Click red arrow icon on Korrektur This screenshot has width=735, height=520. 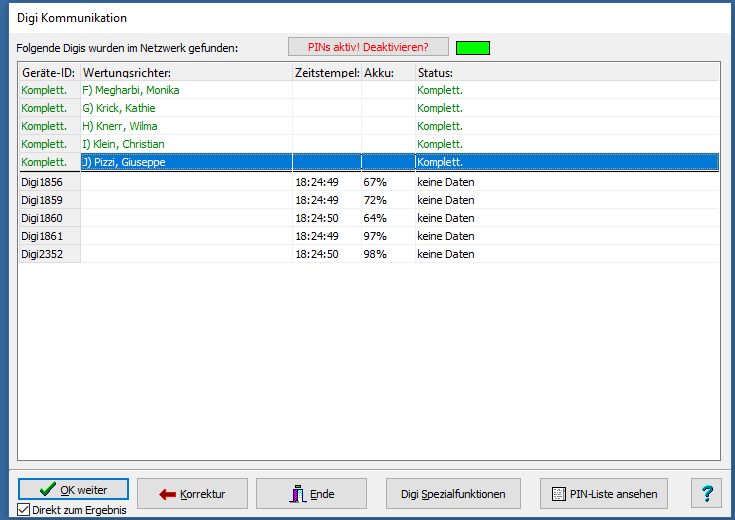pyautogui.click(x=167, y=494)
